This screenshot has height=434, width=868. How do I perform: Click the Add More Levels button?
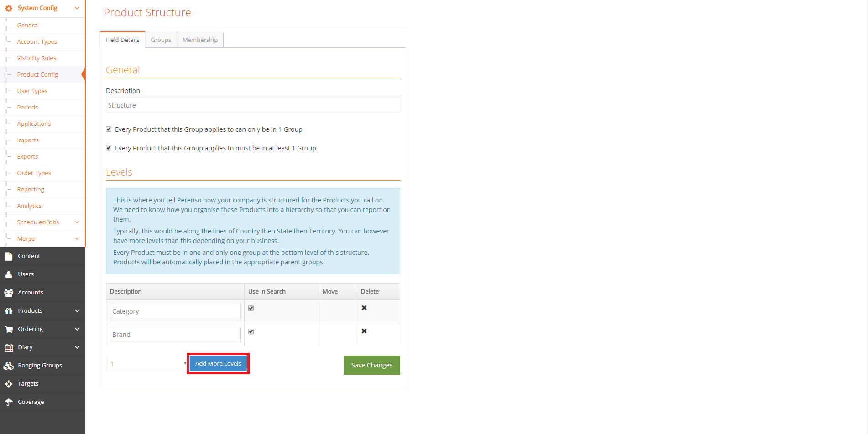pyautogui.click(x=218, y=363)
